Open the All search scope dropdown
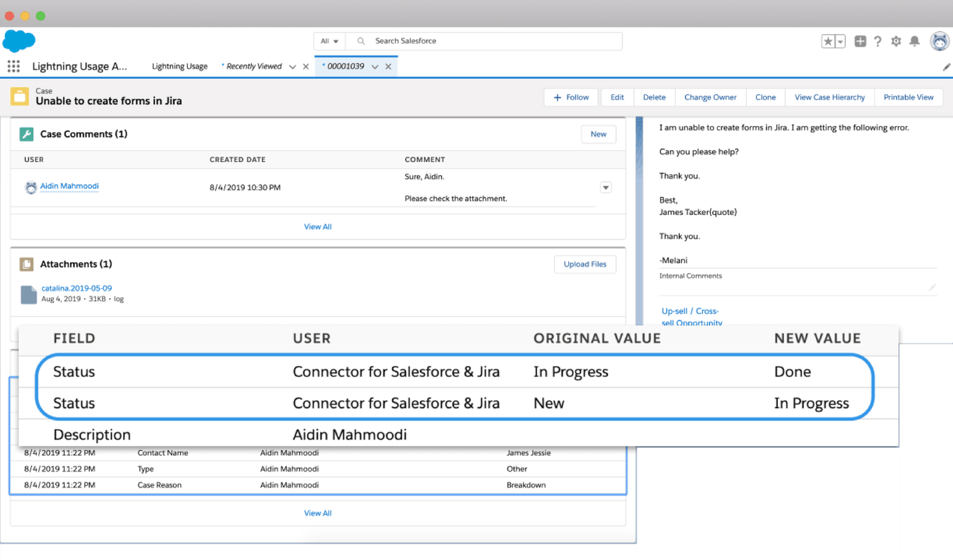Screen dimensions: 953x560 (x=329, y=41)
